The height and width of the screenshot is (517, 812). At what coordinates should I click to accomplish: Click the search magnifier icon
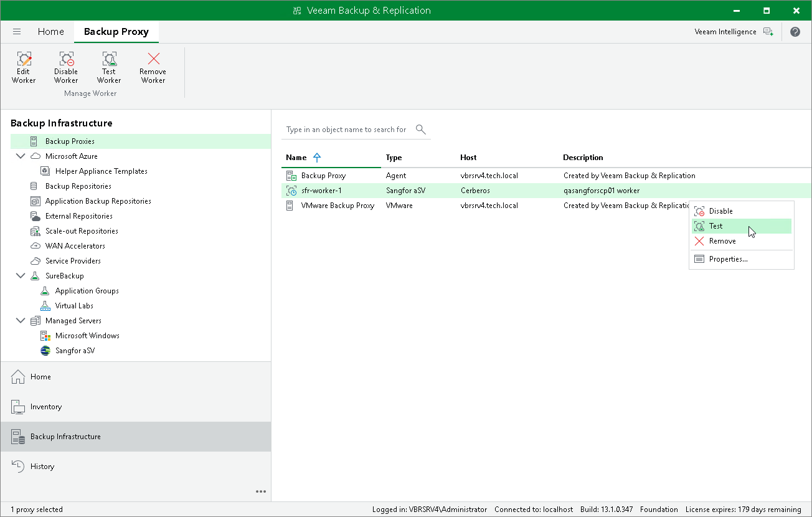[x=421, y=129]
